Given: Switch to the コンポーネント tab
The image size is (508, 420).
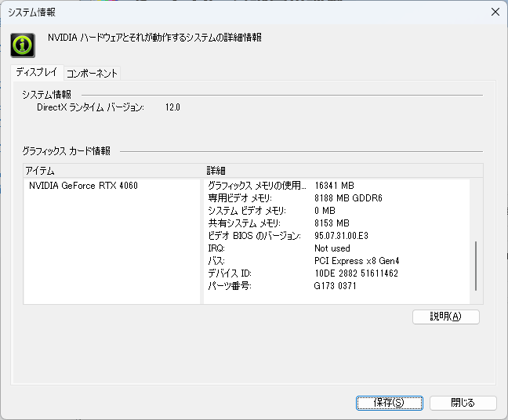Looking at the screenshot, I should (92, 73).
